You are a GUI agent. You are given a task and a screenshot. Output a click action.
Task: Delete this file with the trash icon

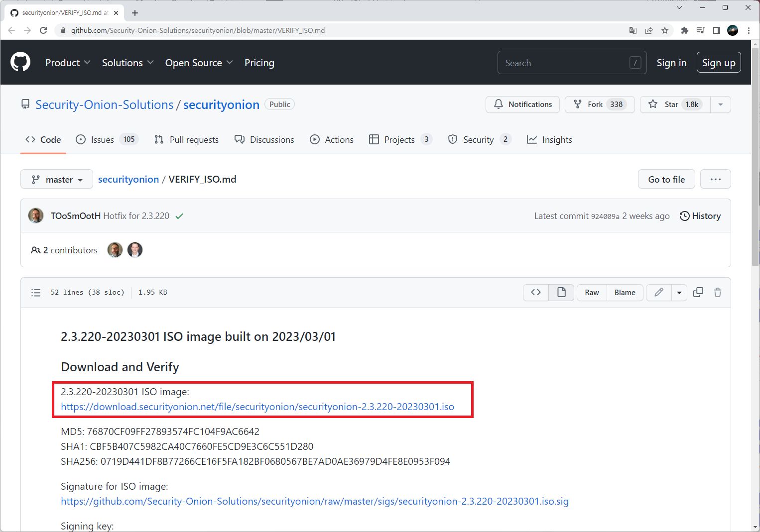tap(718, 293)
